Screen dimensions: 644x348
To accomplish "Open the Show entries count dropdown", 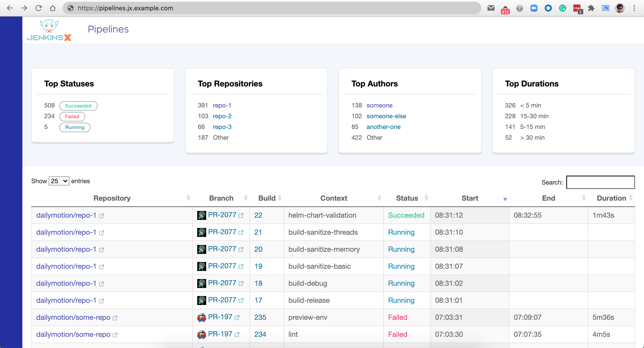I will pyautogui.click(x=59, y=181).
